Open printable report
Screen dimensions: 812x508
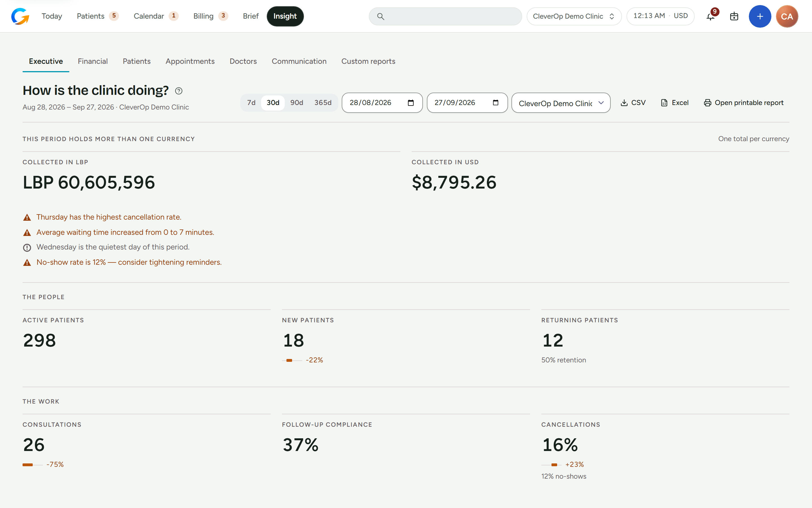pyautogui.click(x=743, y=103)
